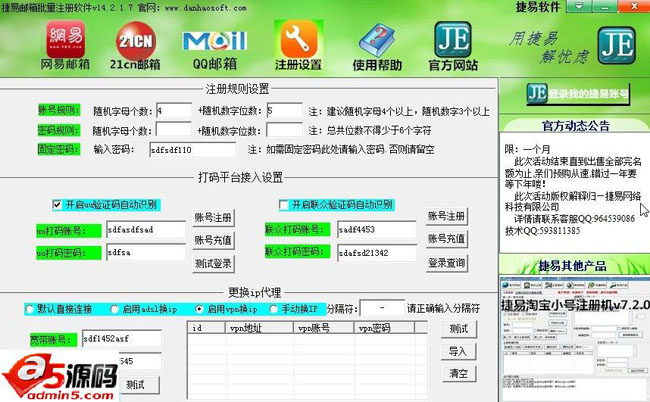Viewport: 650px width, 402px height.
Task: Focus uu打码密码 input field
Action: (x=146, y=252)
